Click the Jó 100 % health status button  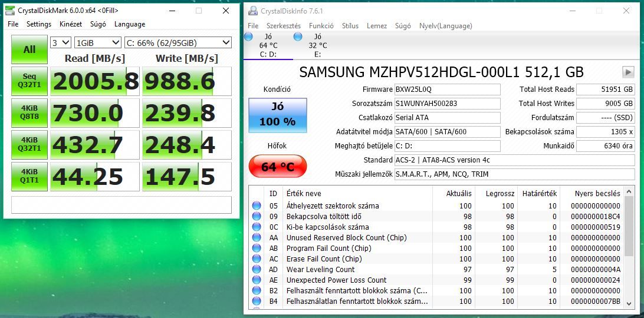278,115
